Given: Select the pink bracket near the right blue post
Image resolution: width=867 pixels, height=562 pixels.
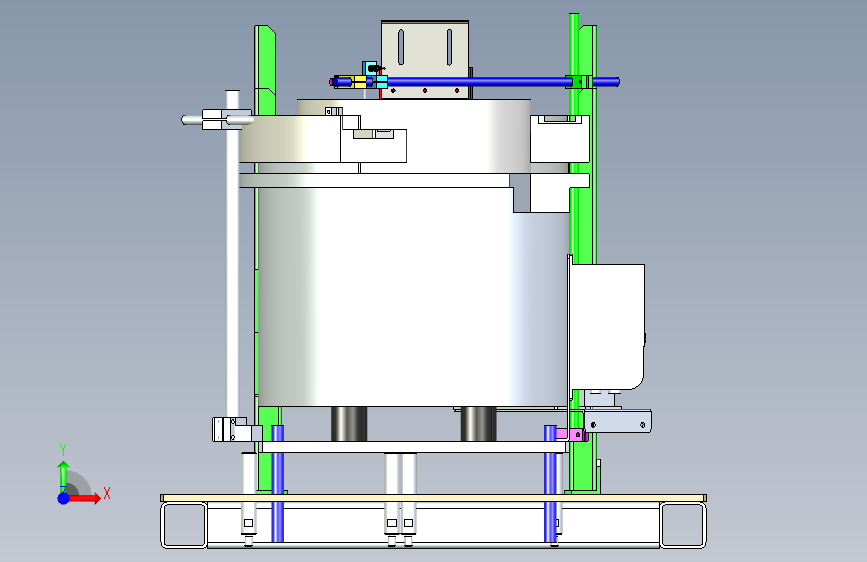Looking at the screenshot, I should click(x=571, y=435).
